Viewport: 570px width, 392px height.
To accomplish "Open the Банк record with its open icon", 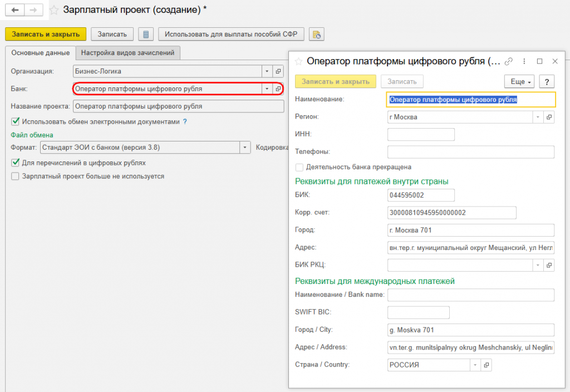I will point(278,89).
